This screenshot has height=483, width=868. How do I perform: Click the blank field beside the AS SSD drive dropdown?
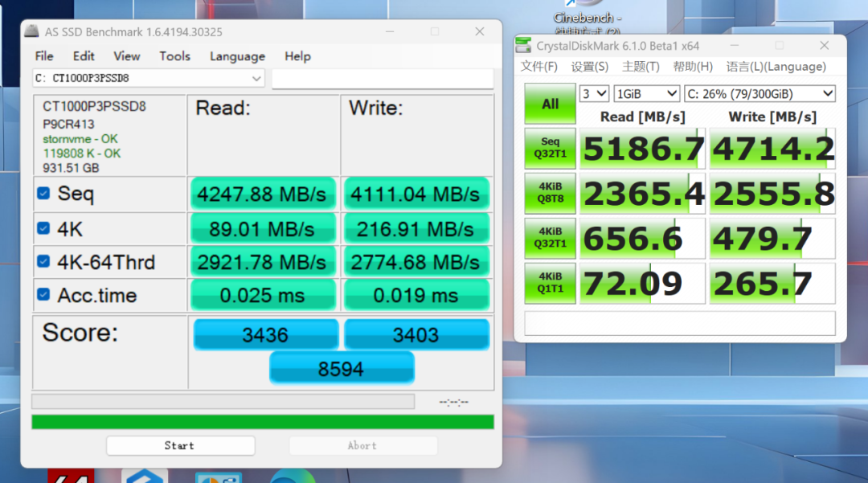pos(383,79)
